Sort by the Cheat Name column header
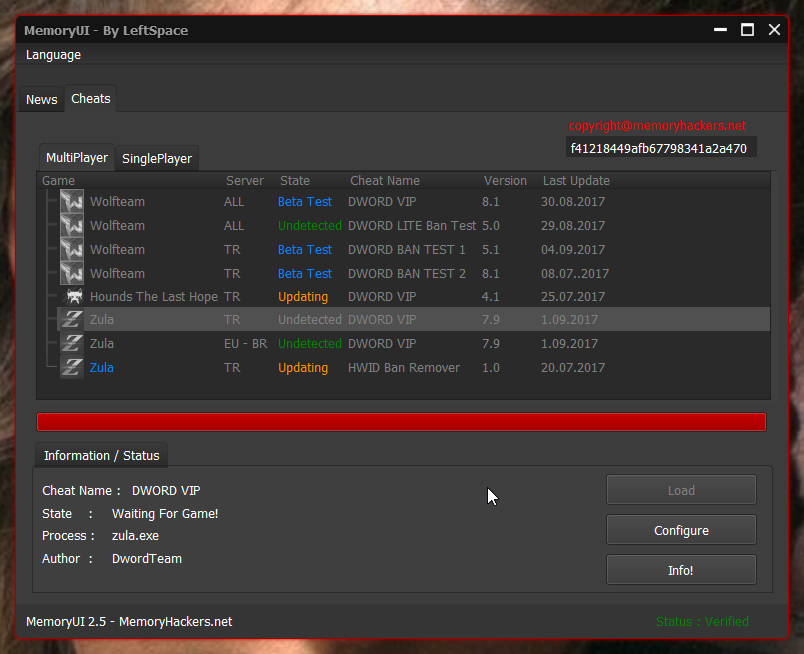This screenshot has height=654, width=804. coord(385,181)
